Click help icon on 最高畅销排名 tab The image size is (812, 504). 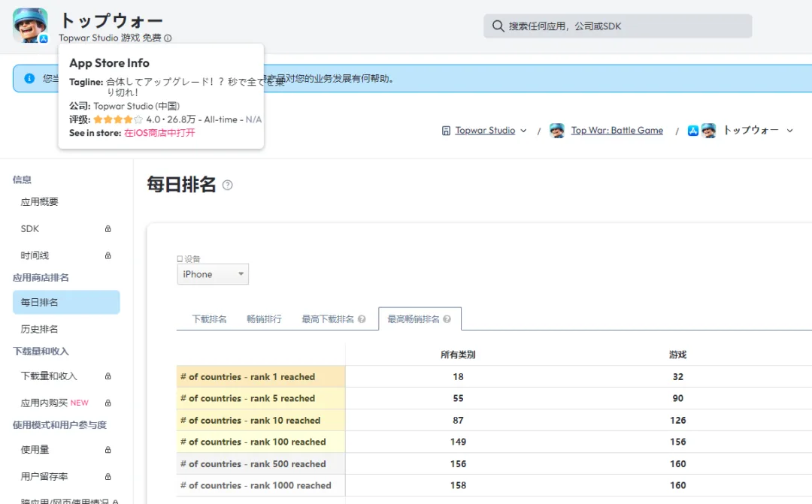(447, 319)
